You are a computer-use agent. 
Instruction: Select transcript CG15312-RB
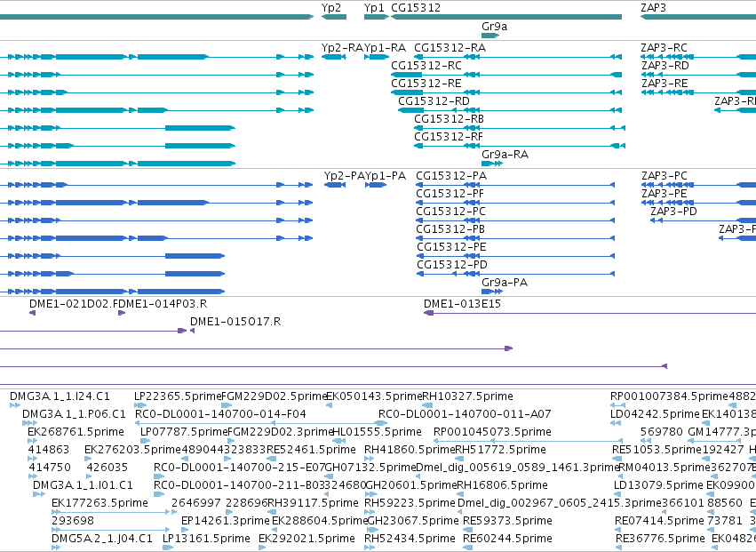[x=449, y=119]
